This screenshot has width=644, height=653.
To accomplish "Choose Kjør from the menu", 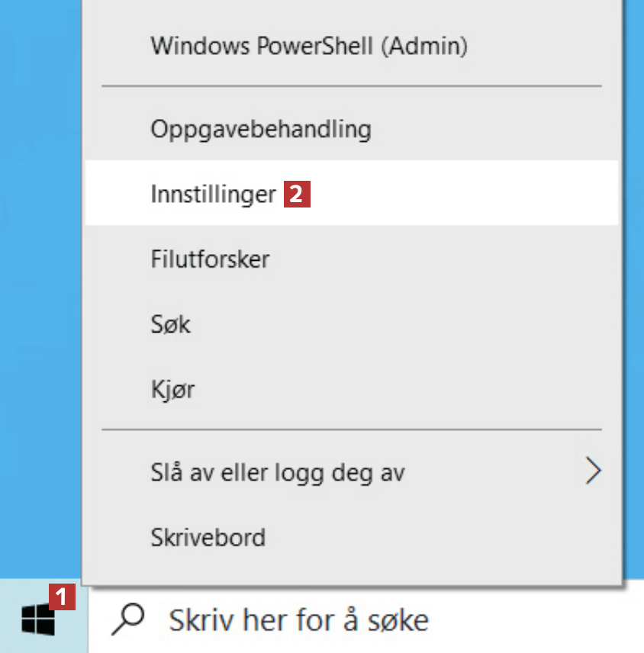I will (x=172, y=390).
